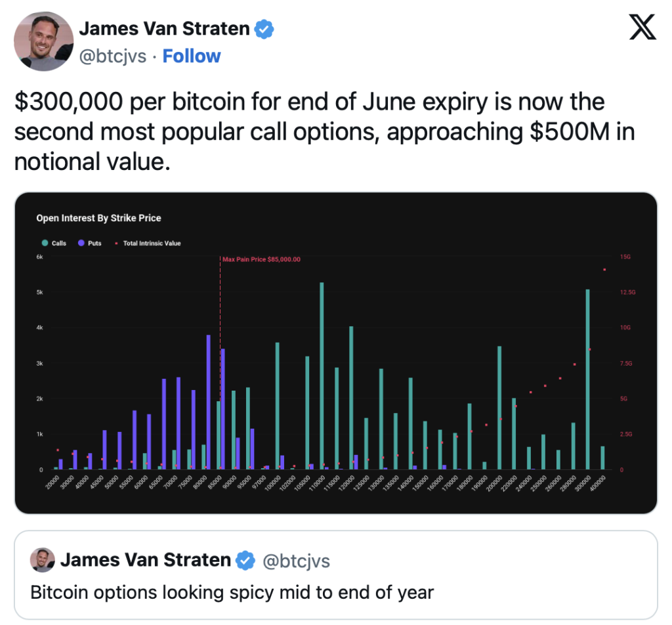This screenshot has height=625, width=672.
Task: Click the quoted tweet's small avatar
Action: click(x=43, y=560)
